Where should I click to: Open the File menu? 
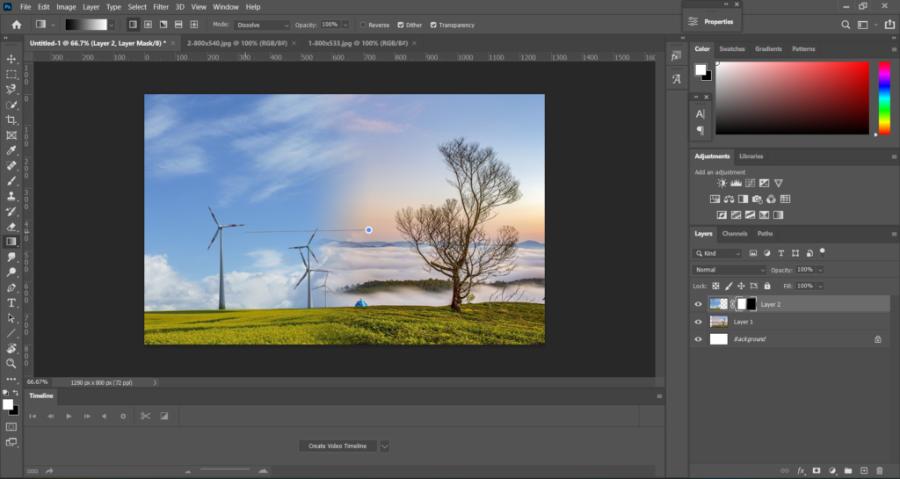tap(26, 7)
